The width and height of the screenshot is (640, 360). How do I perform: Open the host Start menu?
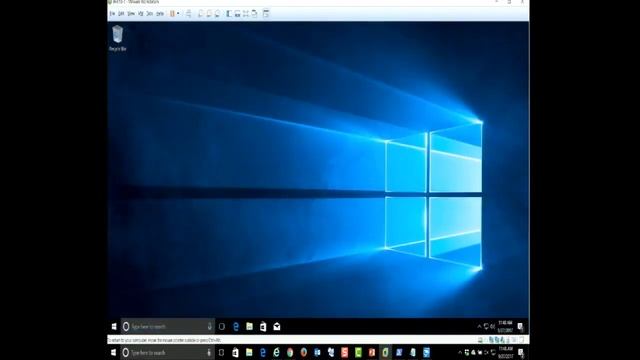[x=113, y=353]
